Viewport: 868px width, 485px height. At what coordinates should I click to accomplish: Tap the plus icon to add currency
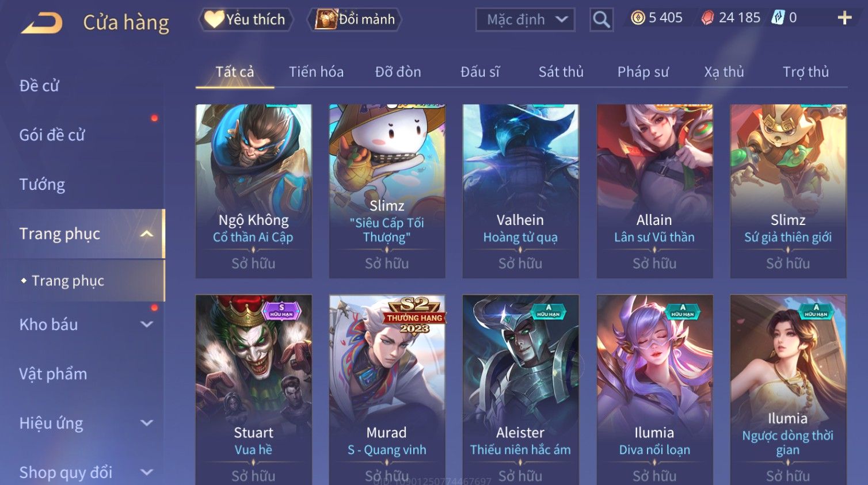point(844,18)
